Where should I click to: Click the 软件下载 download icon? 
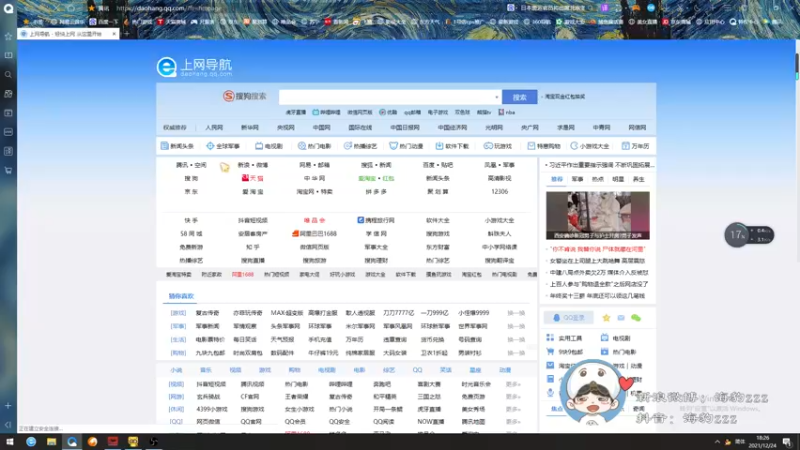(439, 146)
